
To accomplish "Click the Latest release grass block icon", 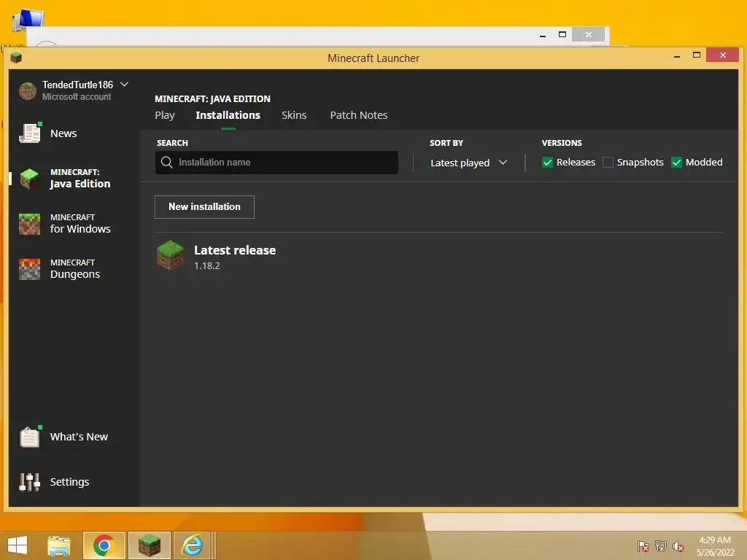I will (x=170, y=255).
